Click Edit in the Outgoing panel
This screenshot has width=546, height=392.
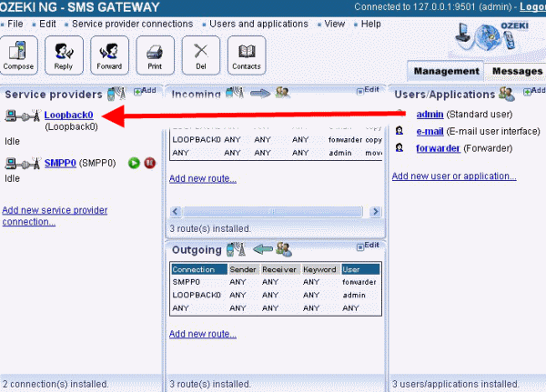369,246
